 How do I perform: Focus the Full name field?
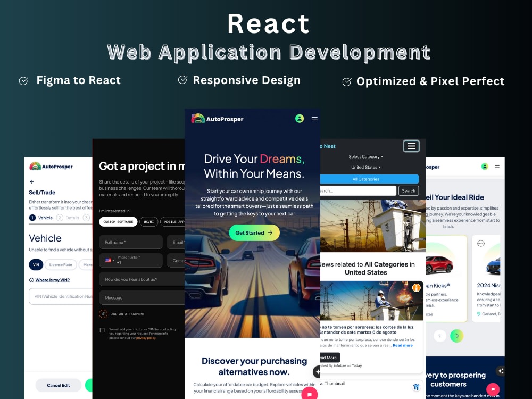[x=131, y=242]
